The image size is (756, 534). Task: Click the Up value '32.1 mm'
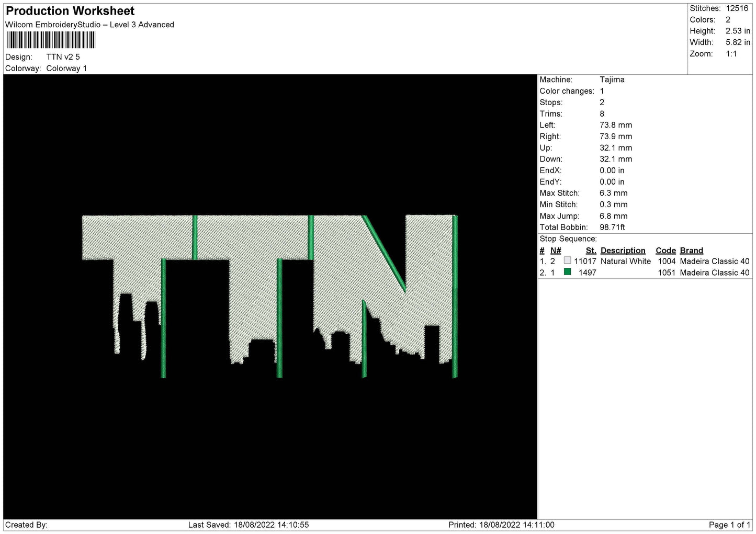616,148
